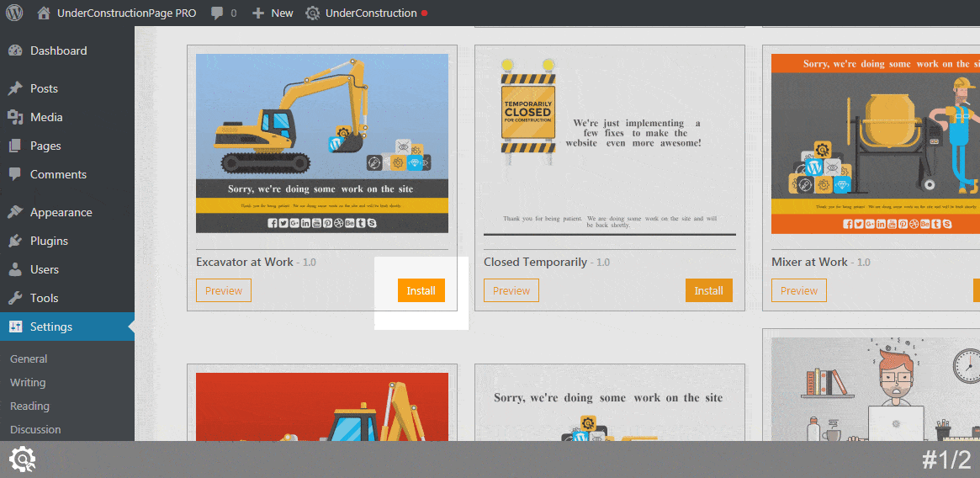Click the Dashboard gauge icon in sidebar
This screenshot has width=980, height=478.
click(15, 50)
